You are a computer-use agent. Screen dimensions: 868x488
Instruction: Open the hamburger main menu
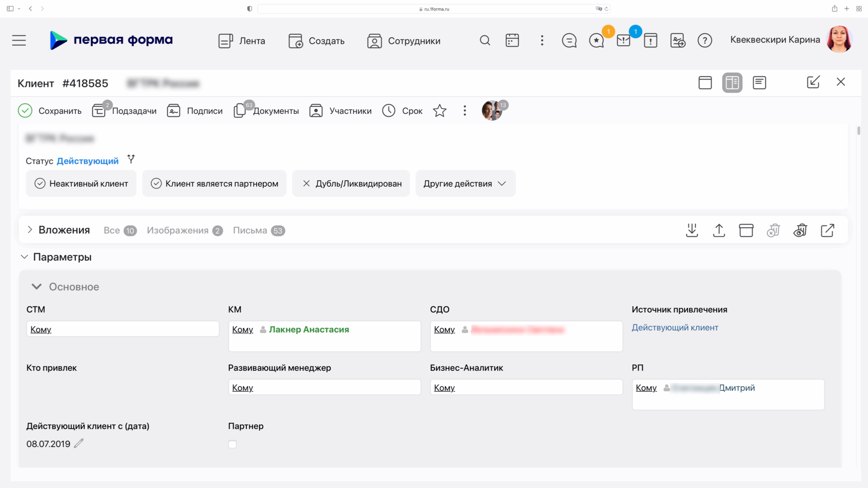tap(19, 41)
